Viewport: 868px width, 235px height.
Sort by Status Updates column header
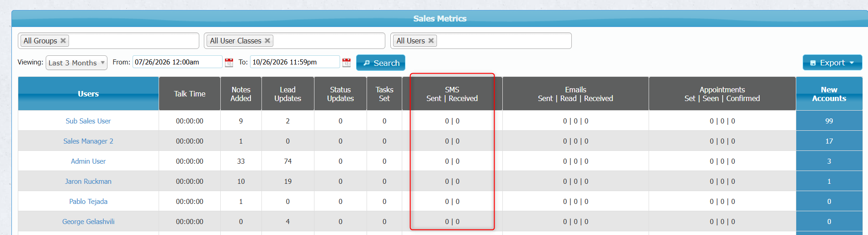click(x=341, y=94)
